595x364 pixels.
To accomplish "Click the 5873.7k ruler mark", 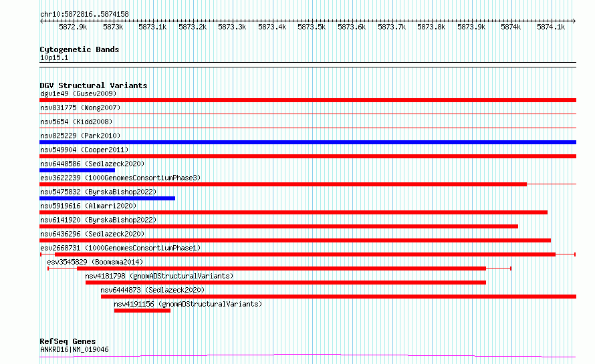I will (392, 27).
